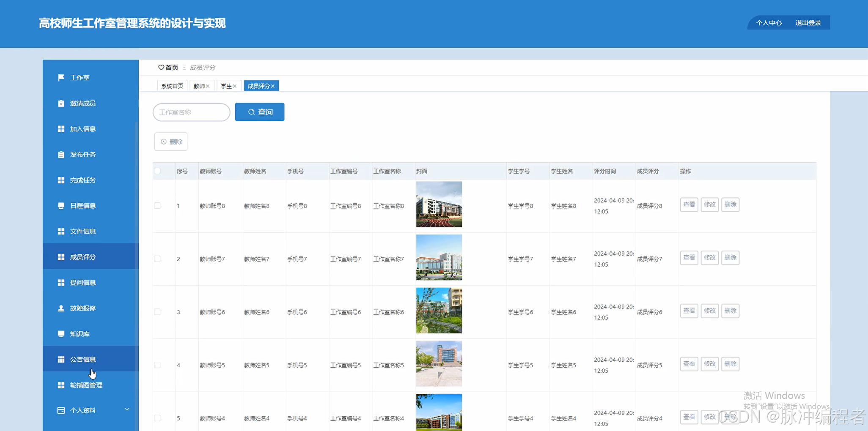This screenshot has height=431, width=868.
Task: Click the grid icon beside 完成任务
Action: point(61,180)
